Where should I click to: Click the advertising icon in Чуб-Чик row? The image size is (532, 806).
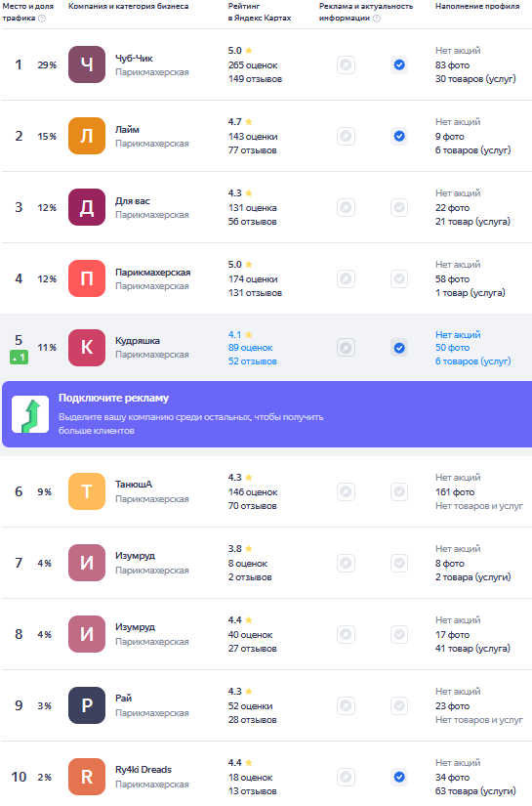pyautogui.click(x=347, y=65)
